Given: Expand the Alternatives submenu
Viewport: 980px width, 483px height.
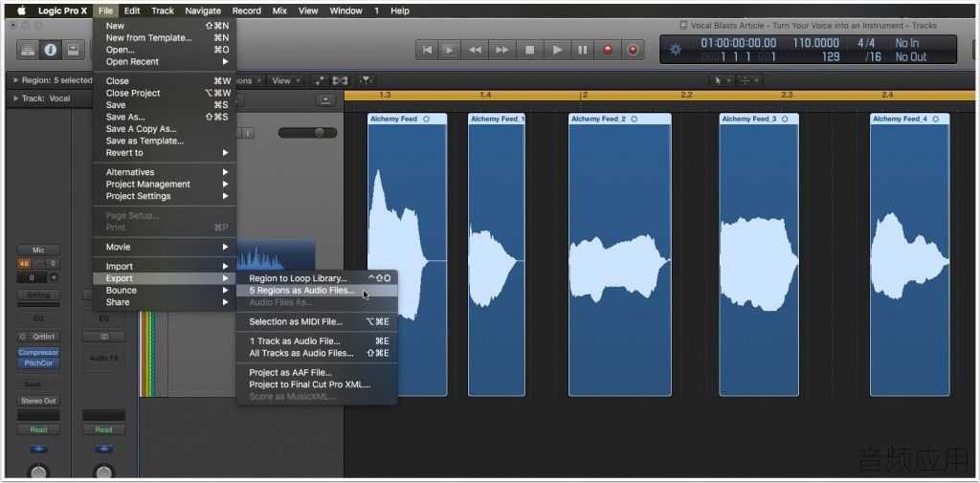Looking at the screenshot, I should (165, 172).
